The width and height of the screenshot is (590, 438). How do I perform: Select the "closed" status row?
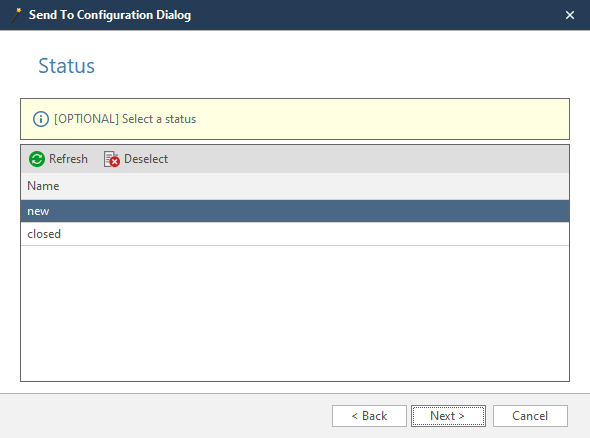(295, 234)
